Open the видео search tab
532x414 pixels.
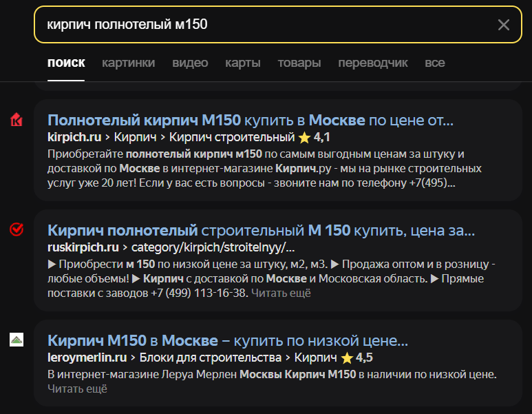(x=190, y=63)
